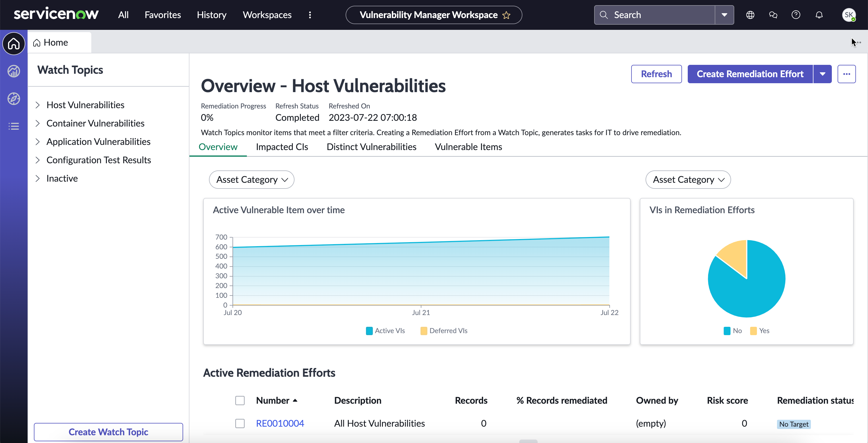868x443 pixels.
Task: Open the Workspaces menu
Action: pos(267,15)
